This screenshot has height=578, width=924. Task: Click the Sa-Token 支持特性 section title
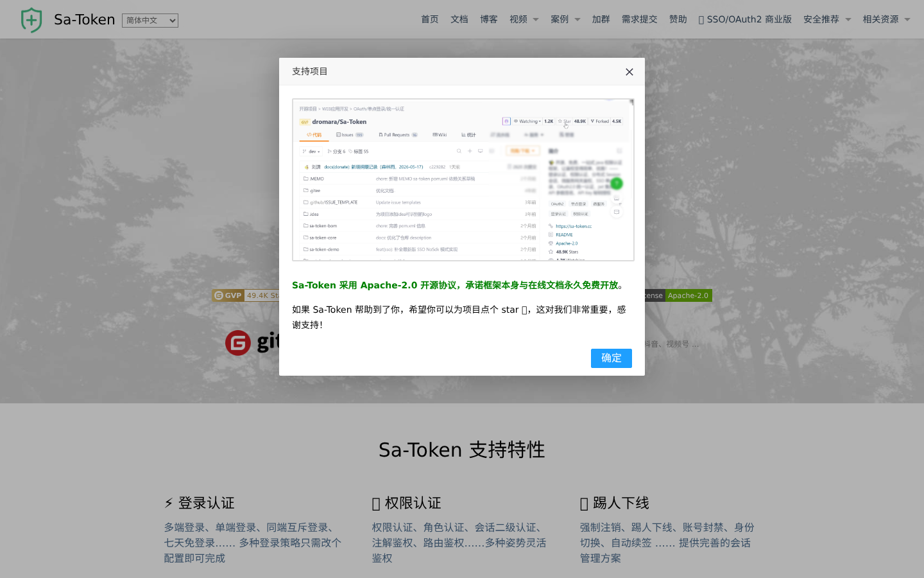(x=462, y=450)
